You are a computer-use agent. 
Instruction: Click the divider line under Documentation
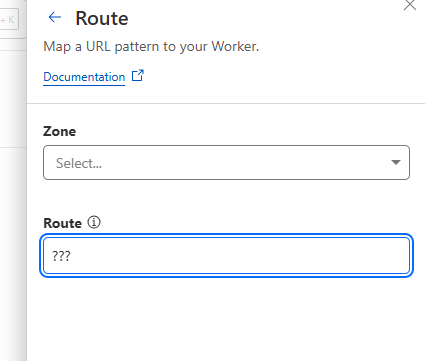point(226,103)
